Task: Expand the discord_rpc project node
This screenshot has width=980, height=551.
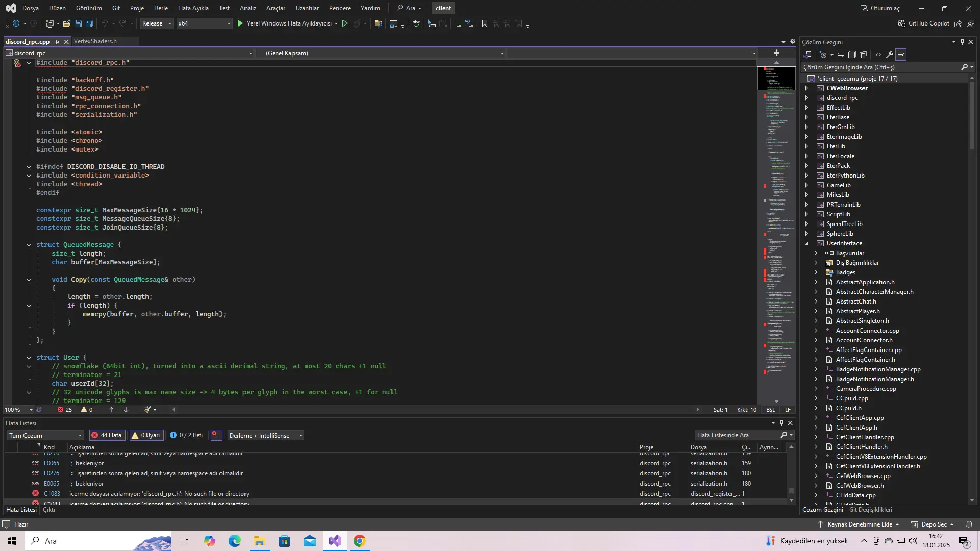Action: pos(807,98)
